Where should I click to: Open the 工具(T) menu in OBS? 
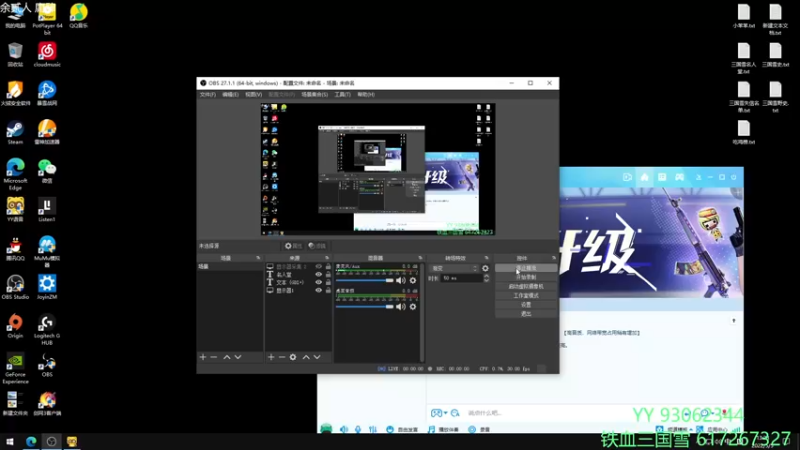point(342,94)
